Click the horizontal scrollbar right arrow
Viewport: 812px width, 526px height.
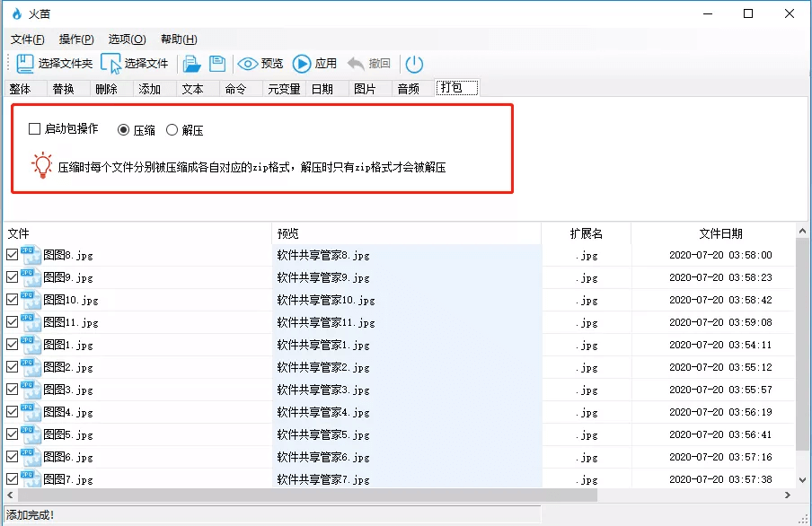click(788, 495)
